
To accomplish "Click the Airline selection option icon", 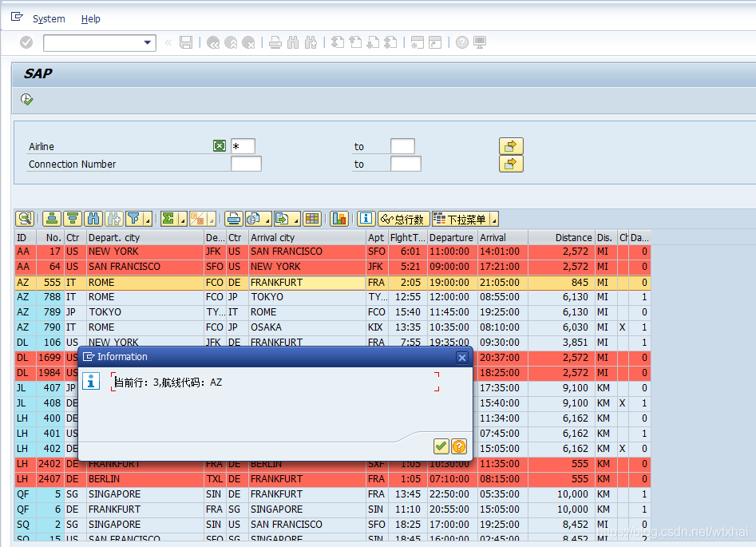I will click(220, 145).
